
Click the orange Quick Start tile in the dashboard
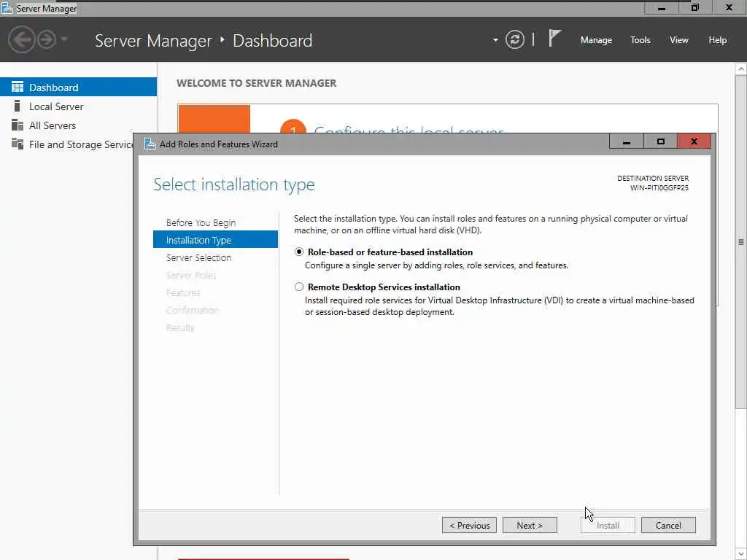[214, 119]
